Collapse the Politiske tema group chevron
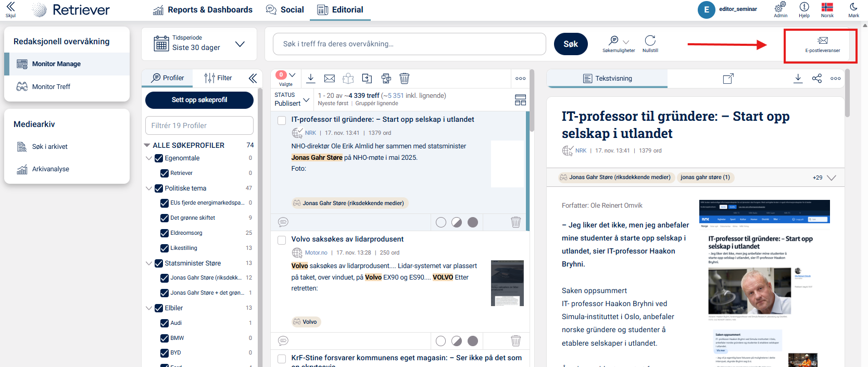The width and height of the screenshot is (868, 367). (x=149, y=188)
